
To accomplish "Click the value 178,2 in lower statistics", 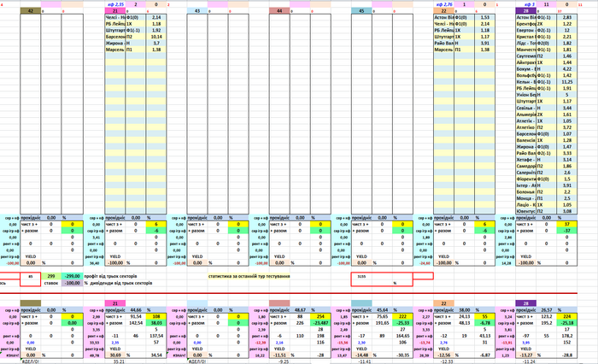I will click(567, 336).
